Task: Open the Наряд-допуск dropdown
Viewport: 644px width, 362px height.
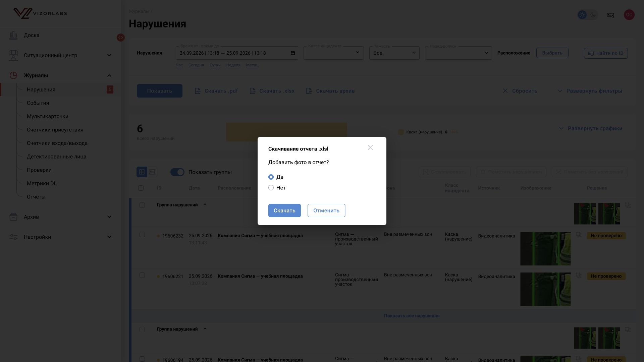Action: (x=459, y=53)
